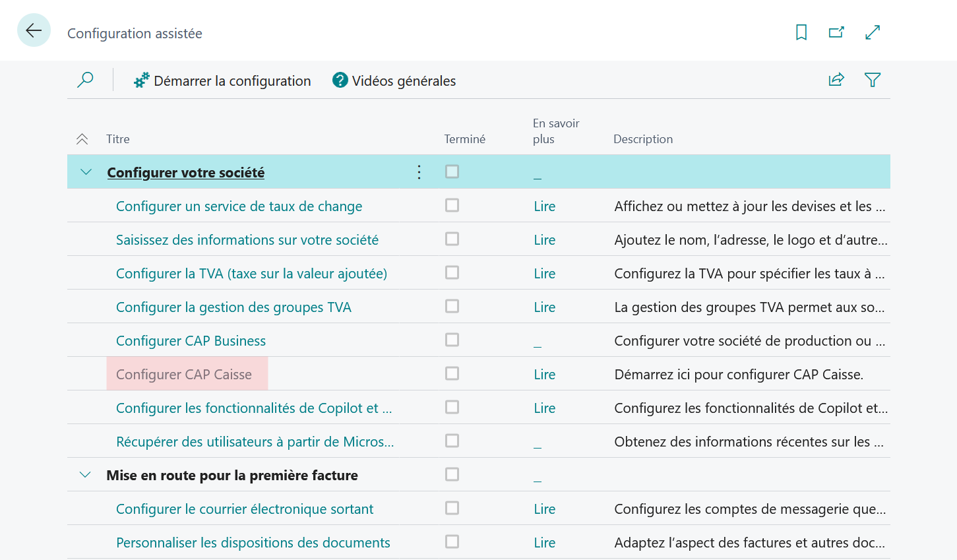
Task: Open the filter pane funnel icon
Action: point(873,80)
